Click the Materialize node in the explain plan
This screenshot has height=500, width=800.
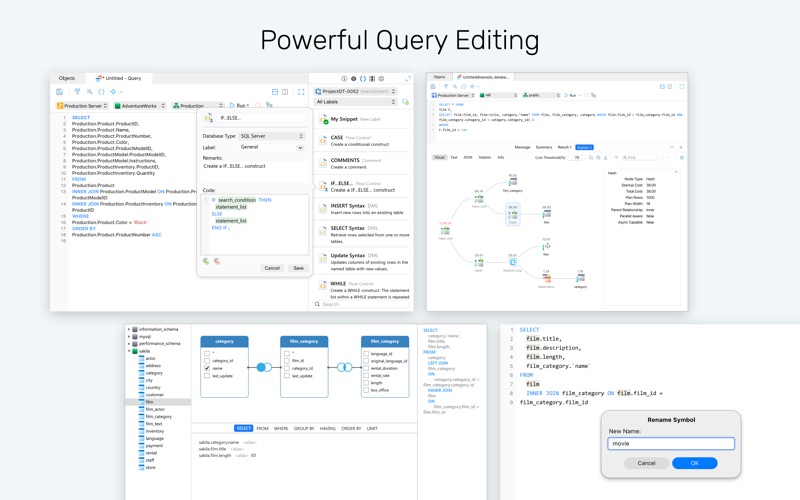click(546, 278)
